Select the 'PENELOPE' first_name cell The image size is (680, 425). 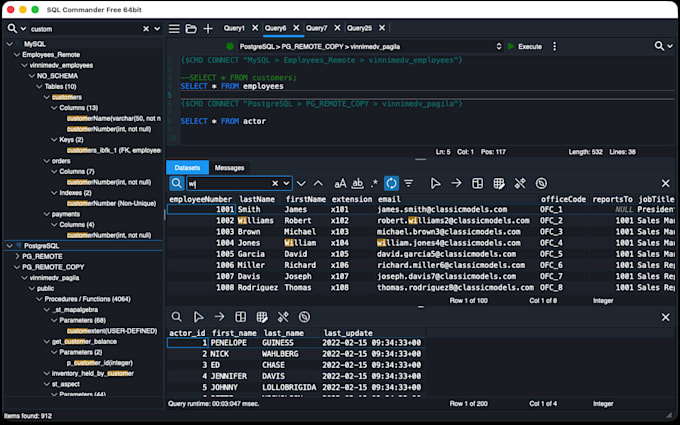pyautogui.click(x=229, y=343)
